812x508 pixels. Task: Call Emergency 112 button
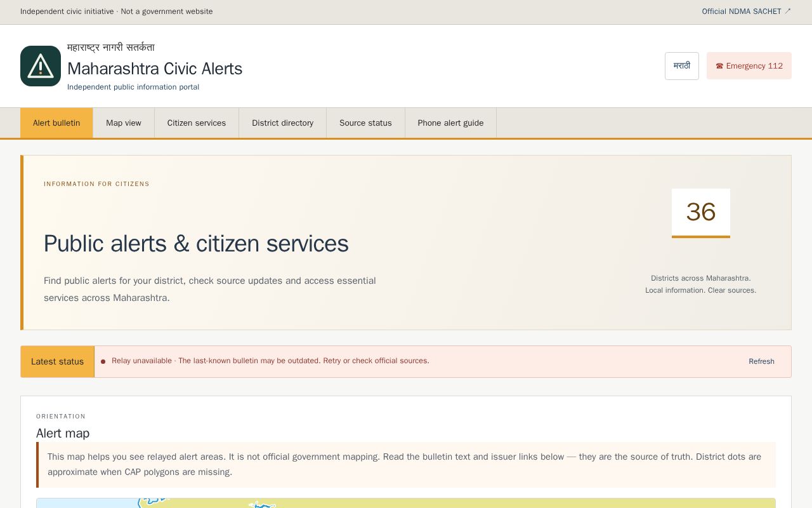[749, 66]
